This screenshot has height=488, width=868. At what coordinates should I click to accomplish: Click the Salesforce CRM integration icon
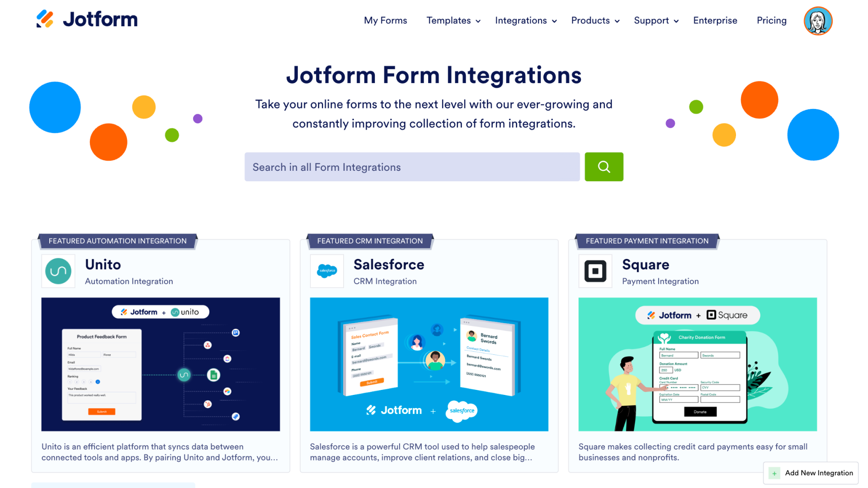[327, 271]
